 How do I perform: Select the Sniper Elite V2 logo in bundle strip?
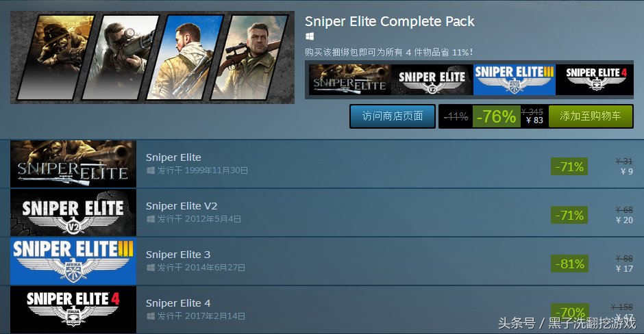(432, 79)
